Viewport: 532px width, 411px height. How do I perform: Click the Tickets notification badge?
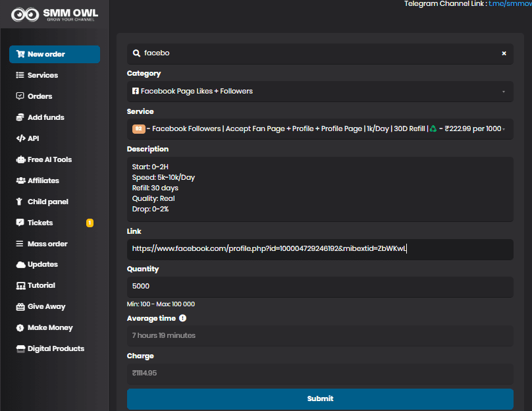tap(90, 223)
